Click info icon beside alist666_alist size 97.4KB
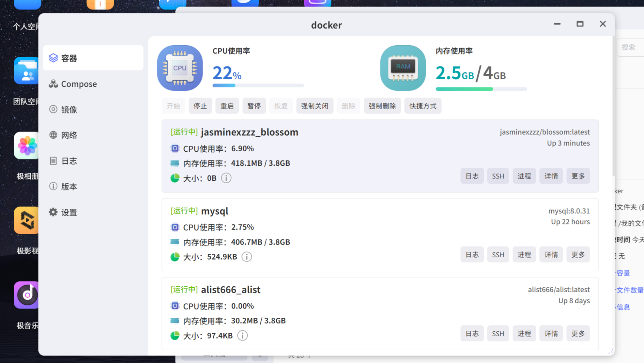This screenshot has width=644, height=363. [242, 336]
